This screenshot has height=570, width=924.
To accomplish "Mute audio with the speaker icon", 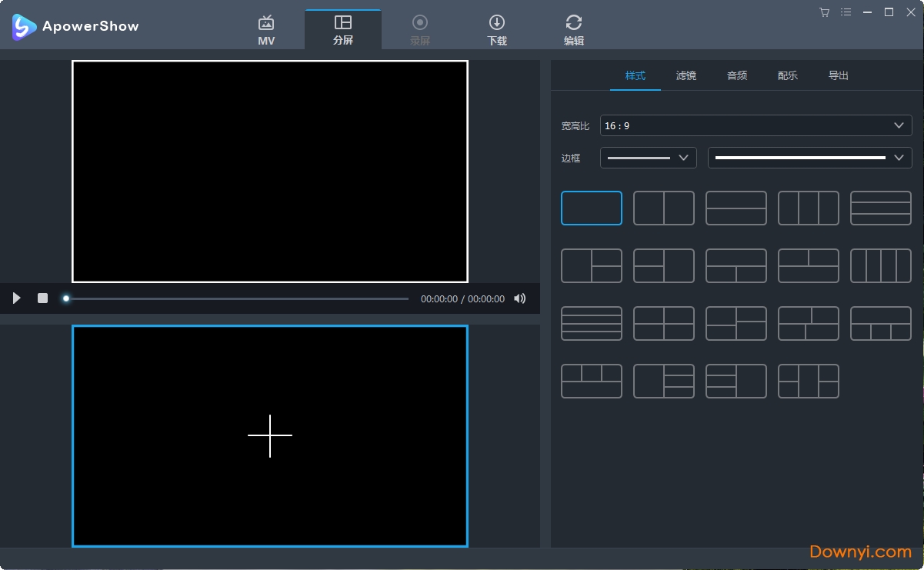I will coord(520,298).
